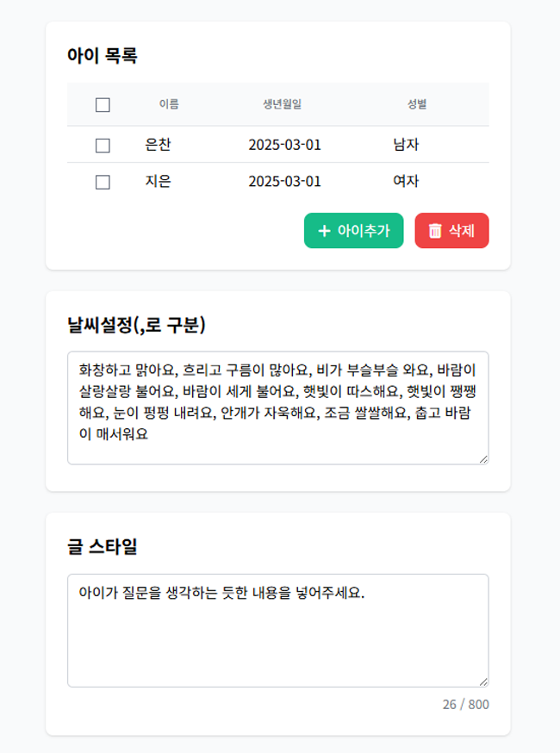Click the plus icon on 아이추가 button
Screen dimensions: 560x753
(x=325, y=229)
